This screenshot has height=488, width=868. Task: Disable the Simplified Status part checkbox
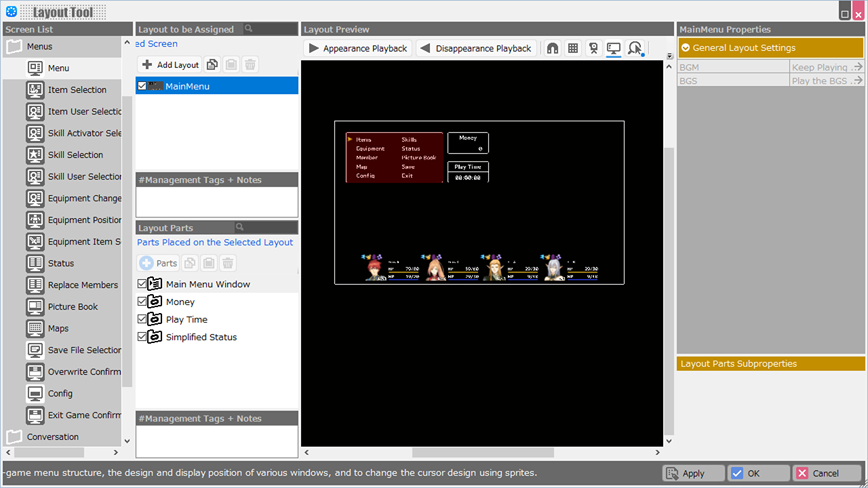[142, 337]
